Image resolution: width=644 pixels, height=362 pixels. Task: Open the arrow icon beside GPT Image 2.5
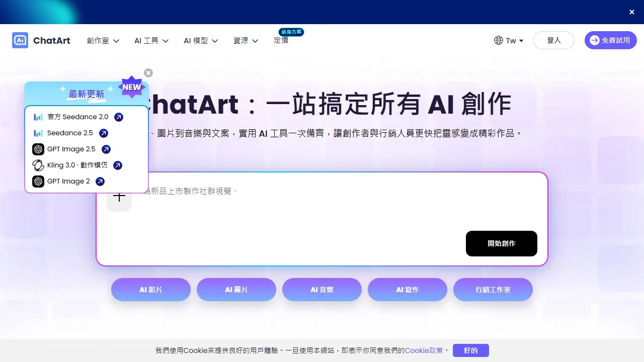pyautogui.click(x=106, y=149)
